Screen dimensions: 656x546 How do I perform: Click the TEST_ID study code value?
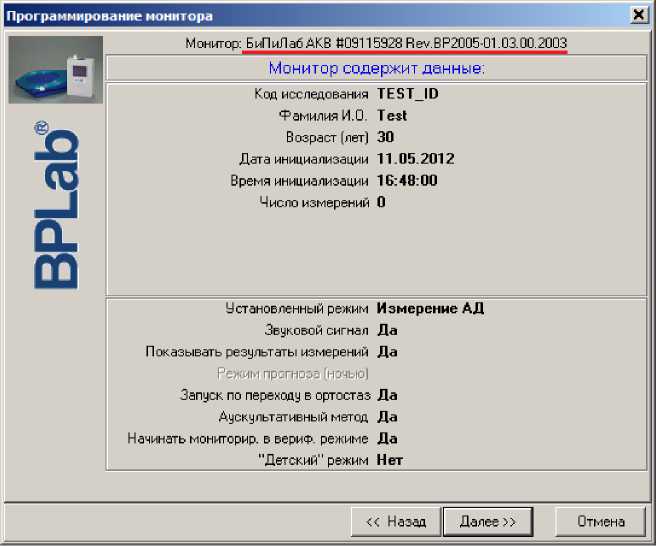407,94
